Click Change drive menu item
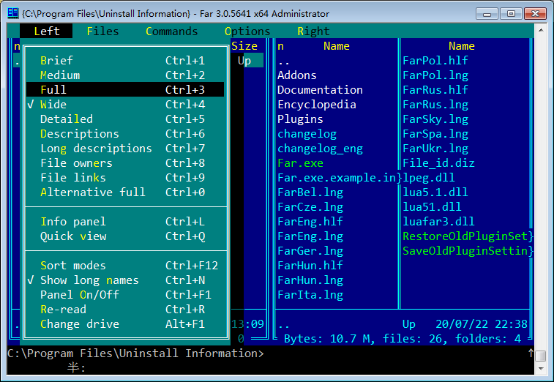This screenshot has height=382, width=554. (125, 324)
